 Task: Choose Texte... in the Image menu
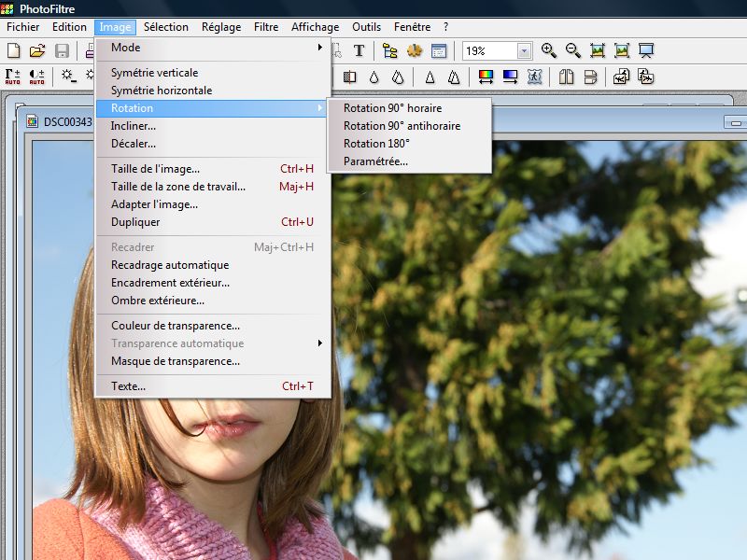point(213,386)
